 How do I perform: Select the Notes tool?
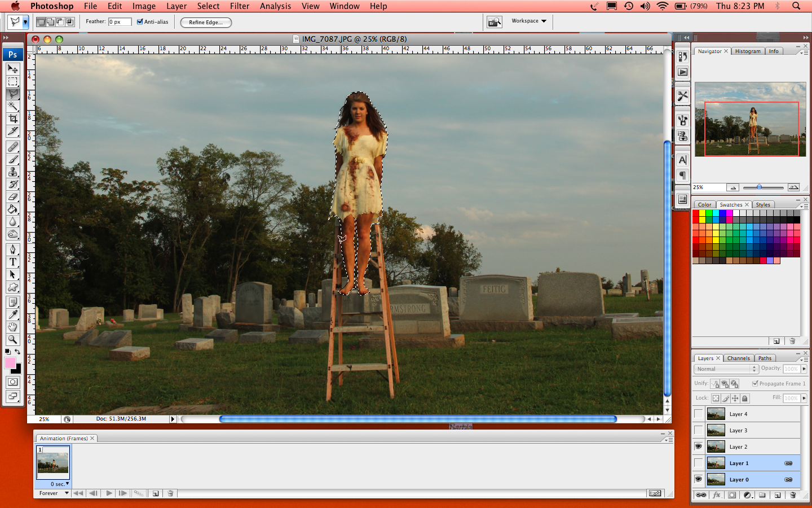(x=12, y=302)
